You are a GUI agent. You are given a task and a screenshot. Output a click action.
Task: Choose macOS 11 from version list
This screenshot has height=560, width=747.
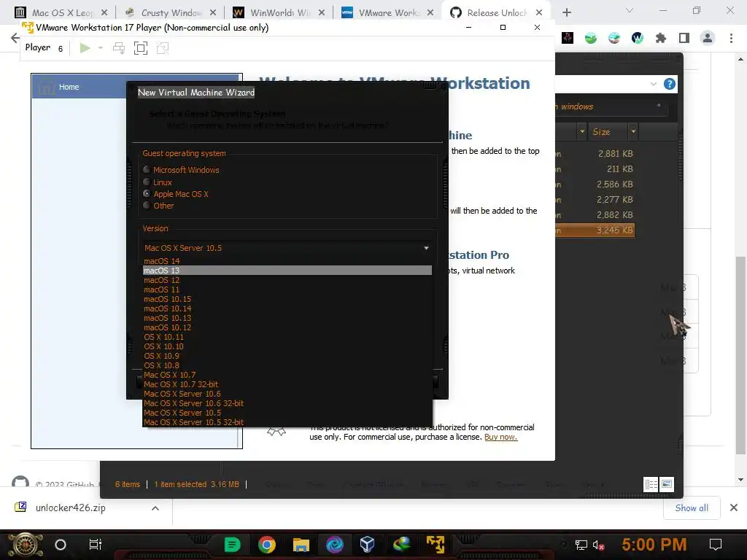(x=287, y=289)
